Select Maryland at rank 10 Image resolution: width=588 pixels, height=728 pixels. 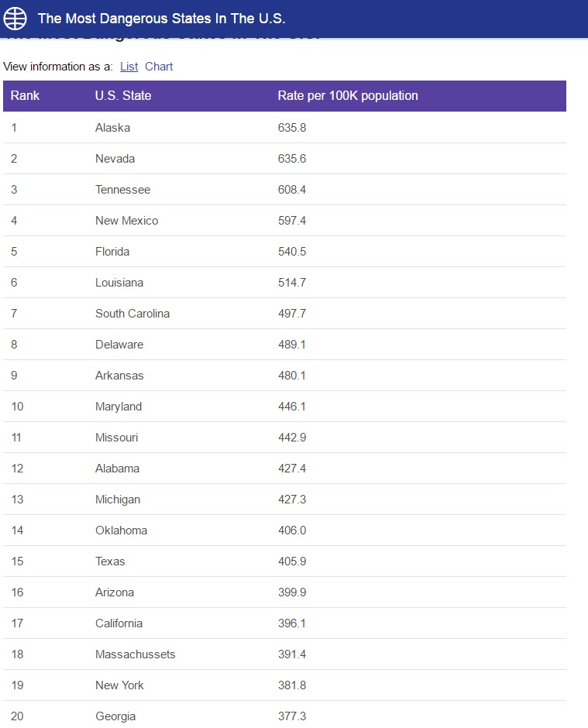coord(119,407)
